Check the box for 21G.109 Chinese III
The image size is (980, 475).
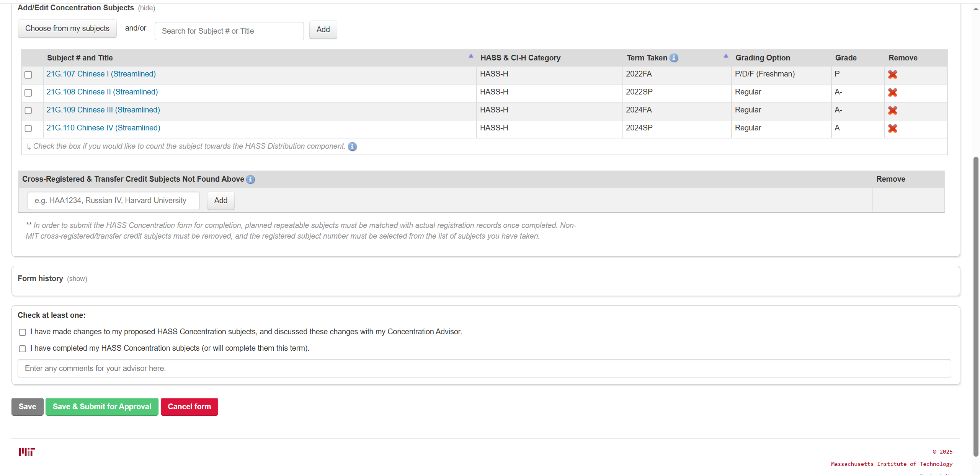28,111
